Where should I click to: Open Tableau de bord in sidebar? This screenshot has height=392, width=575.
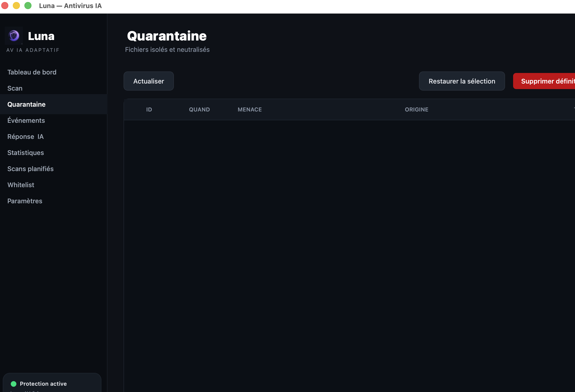tap(32, 72)
